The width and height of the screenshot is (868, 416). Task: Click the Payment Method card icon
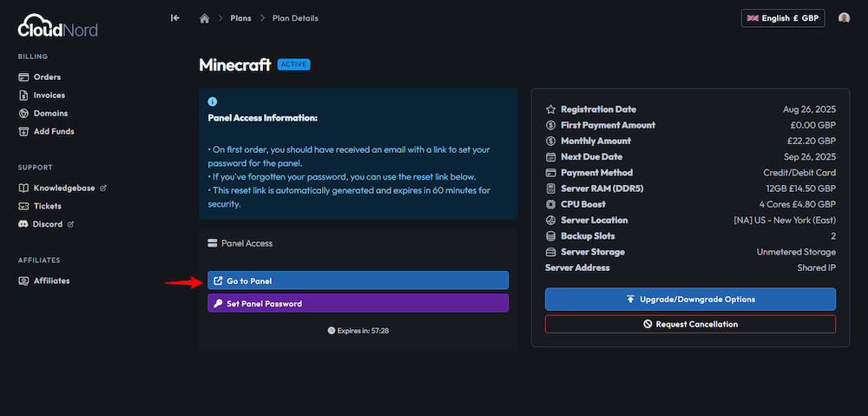pos(550,173)
